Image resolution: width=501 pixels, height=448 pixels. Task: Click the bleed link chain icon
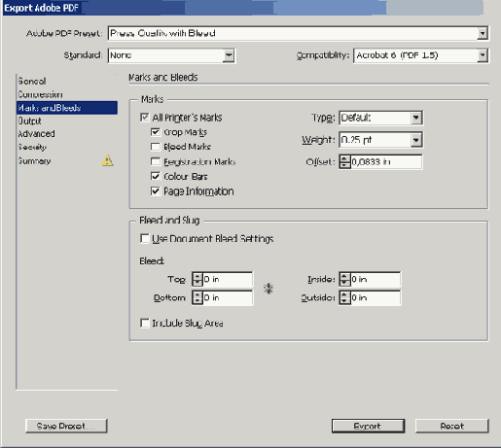click(x=268, y=289)
